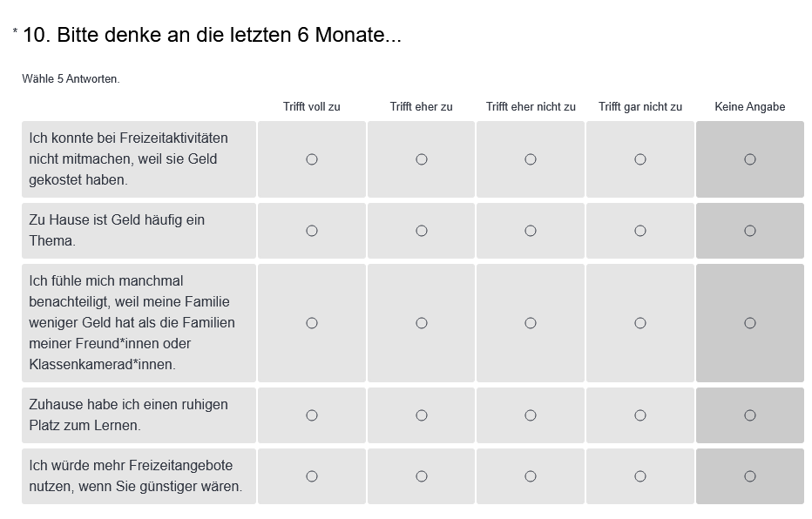Choose 'Keine Angabe' for Freizeitaktivitäten row

[x=750, y=159]
